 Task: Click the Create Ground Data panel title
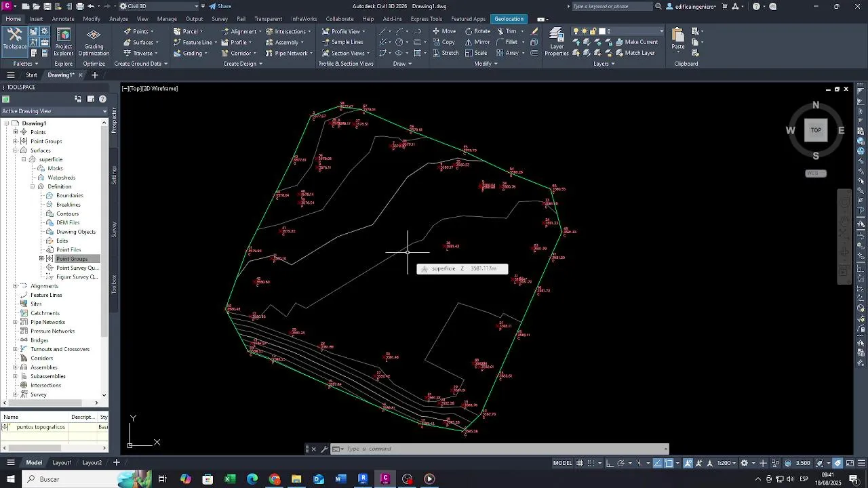point(140,64)
